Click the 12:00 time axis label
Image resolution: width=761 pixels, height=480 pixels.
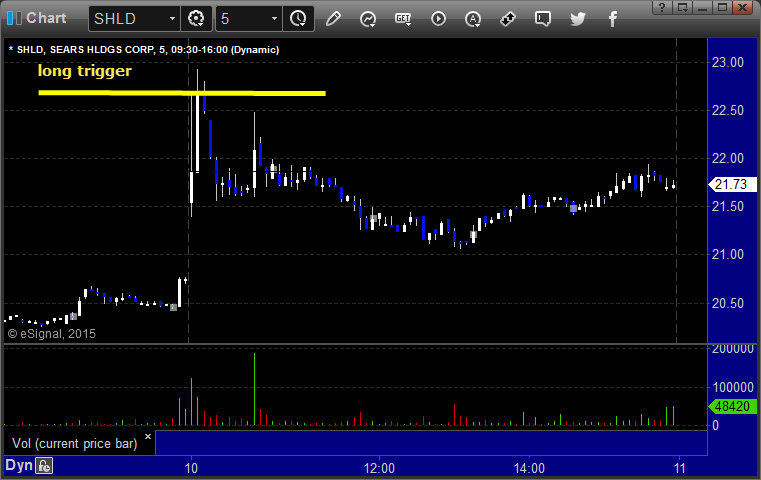click(379, 468)
